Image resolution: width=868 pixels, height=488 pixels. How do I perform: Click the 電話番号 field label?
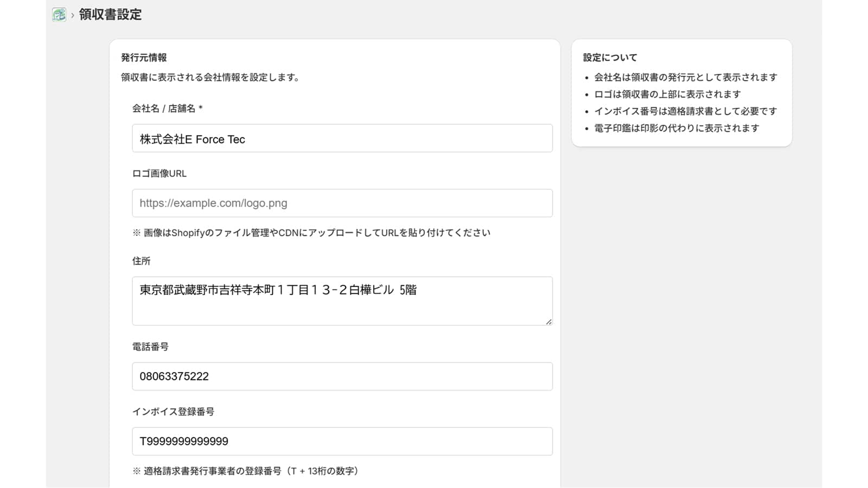pyautogui.click(x=150, y=346)
